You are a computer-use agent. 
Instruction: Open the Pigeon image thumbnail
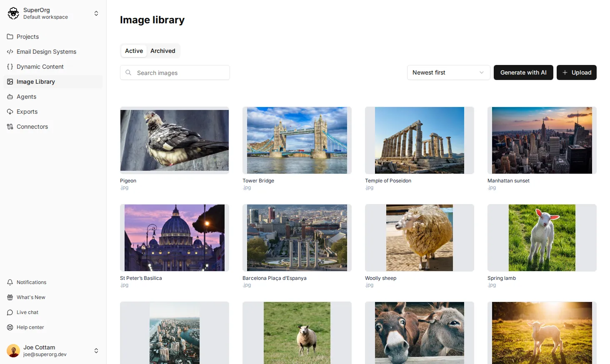click(175, 140)
